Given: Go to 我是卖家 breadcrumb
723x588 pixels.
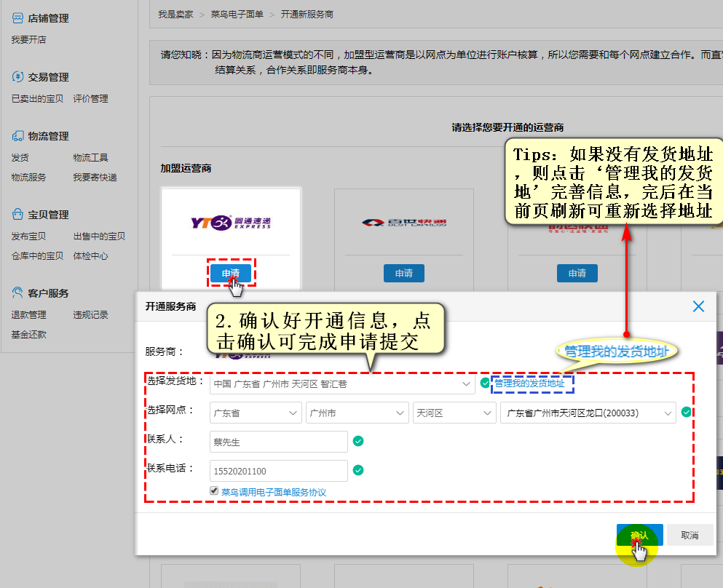Looking at the screenshot, I should pyautogui.click(x=175, y=15).
